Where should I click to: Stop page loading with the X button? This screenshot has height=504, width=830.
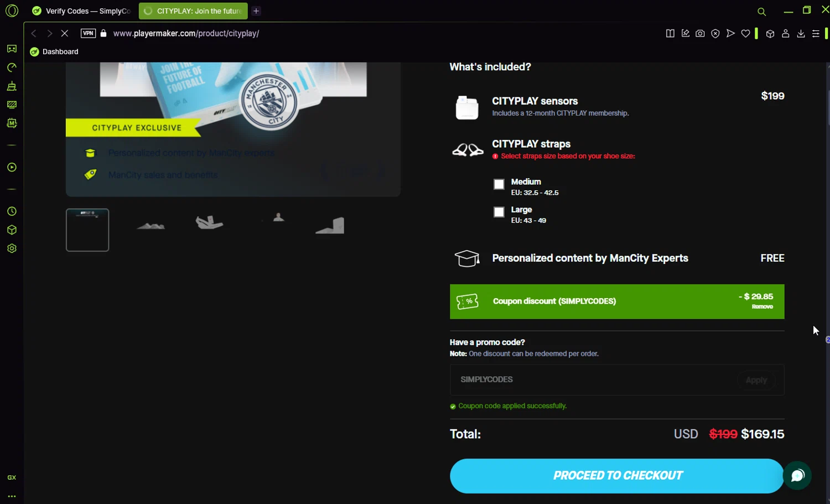click(x=65, y=33)
